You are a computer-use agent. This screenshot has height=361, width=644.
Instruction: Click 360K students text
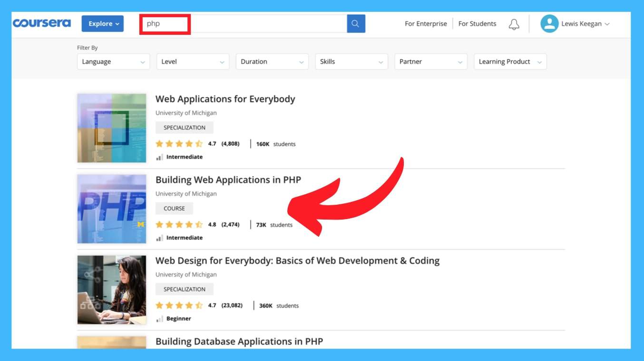(279, 306)
